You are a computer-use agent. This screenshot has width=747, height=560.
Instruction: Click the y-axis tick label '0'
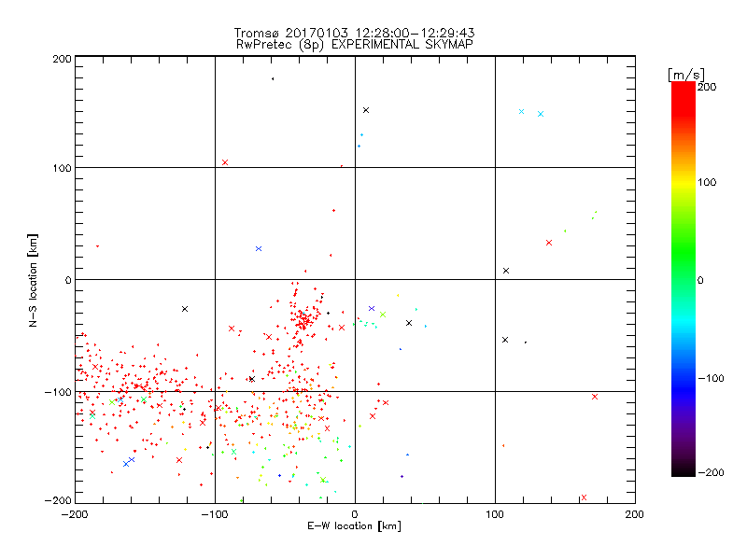pyautogui.click(x=68, y=280)
